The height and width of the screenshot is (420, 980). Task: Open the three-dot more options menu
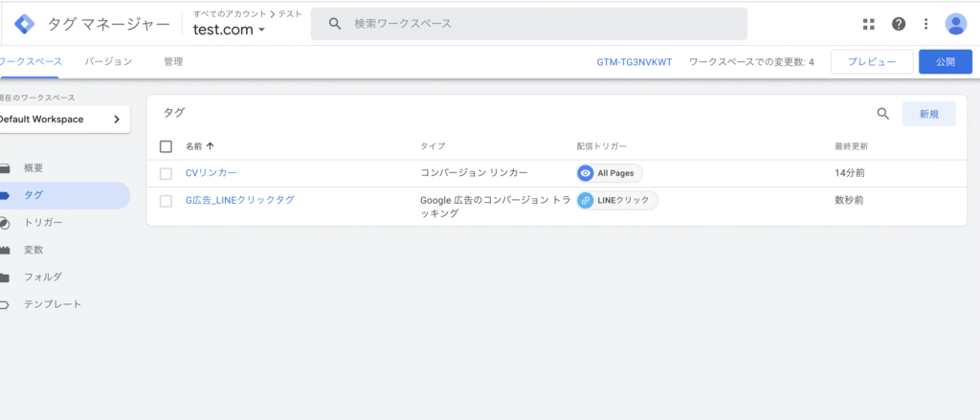[x=925, y=24]
